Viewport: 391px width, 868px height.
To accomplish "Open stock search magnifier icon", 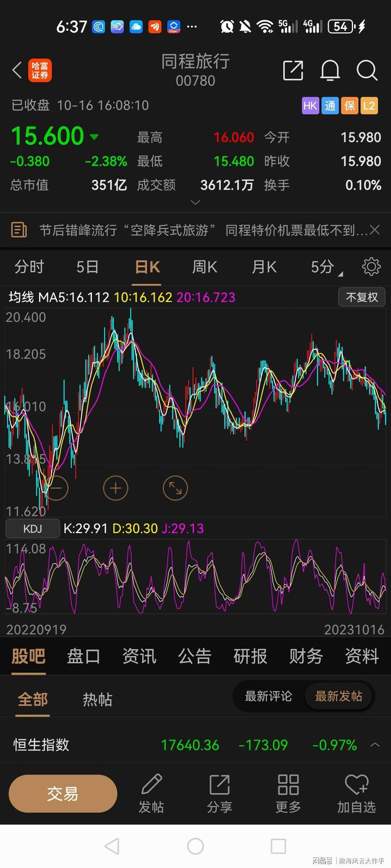I will (367, 70).
